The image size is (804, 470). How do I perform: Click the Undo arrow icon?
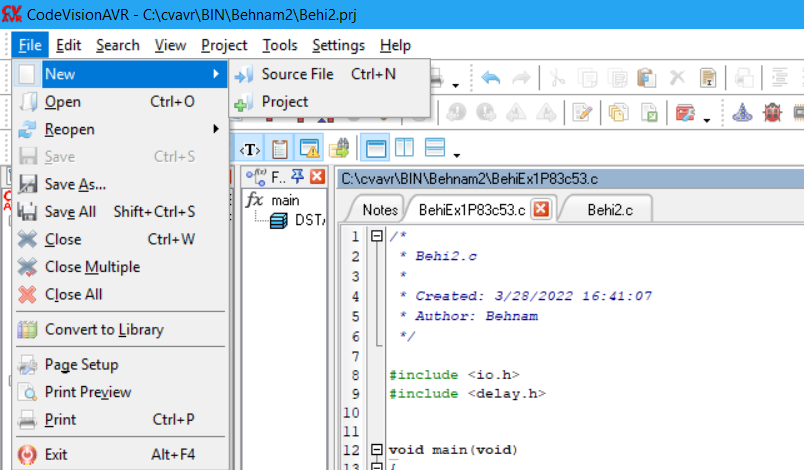[x=491, y=78]
